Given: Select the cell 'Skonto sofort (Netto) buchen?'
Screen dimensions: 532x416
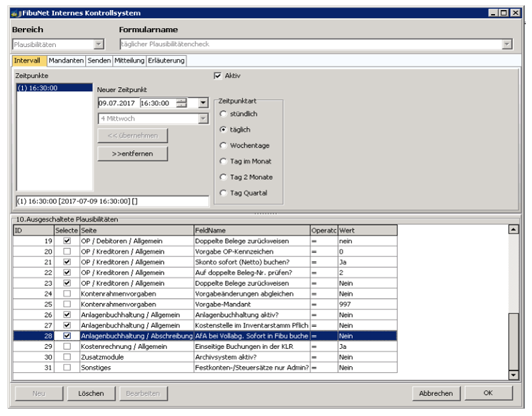Looking at the screenshot, I should pos(252,262).
